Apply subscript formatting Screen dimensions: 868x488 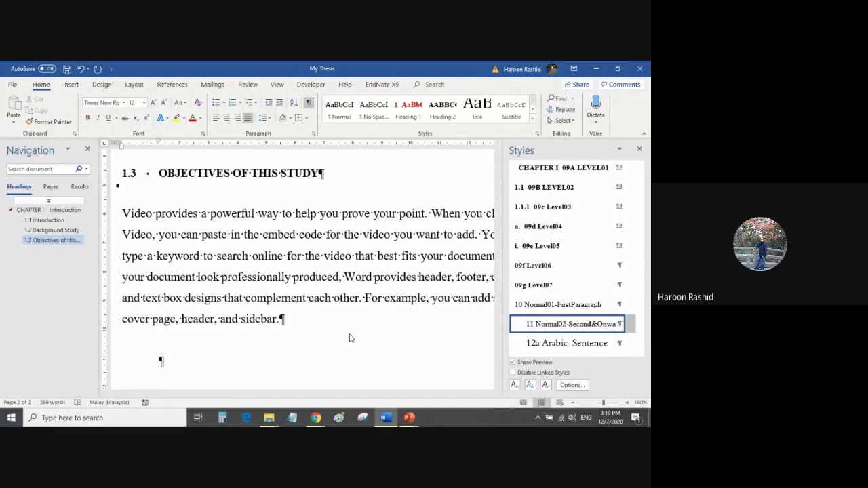click(x=136, y=118)
